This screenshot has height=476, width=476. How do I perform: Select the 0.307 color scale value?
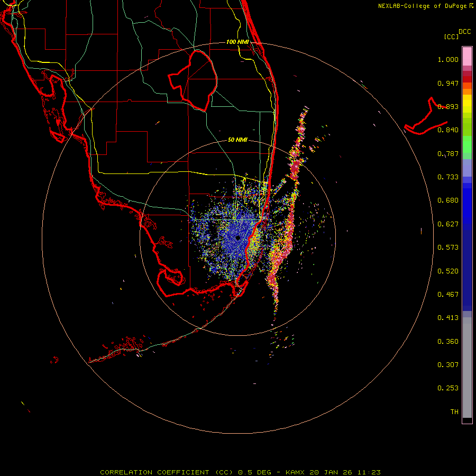(448, 364)
